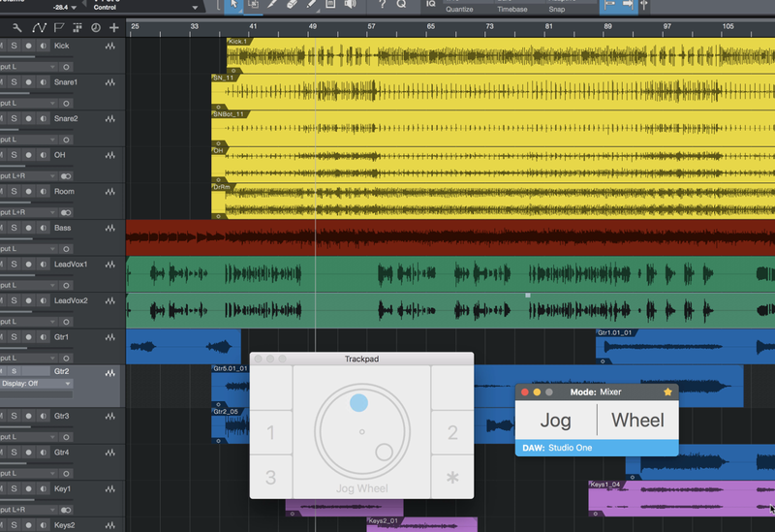Open the track list icon

(x=77, y=28)
